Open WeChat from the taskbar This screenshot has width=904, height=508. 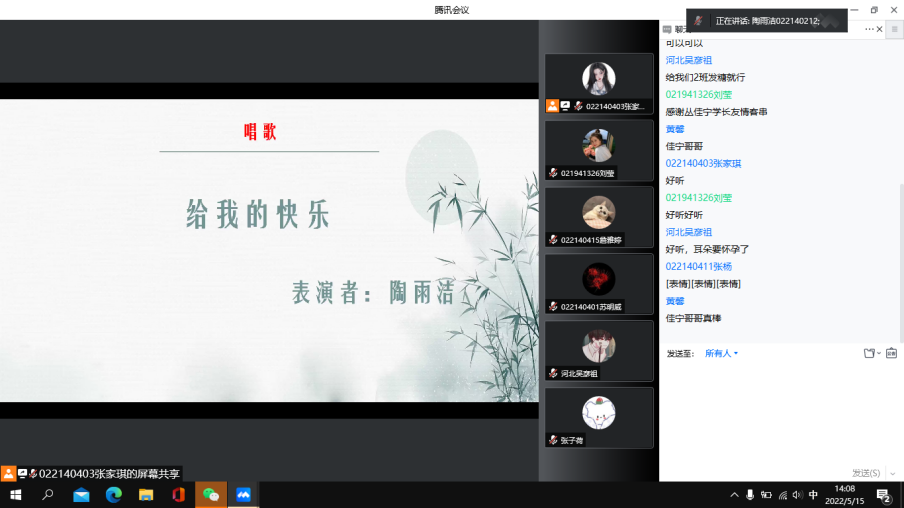(211, 495)
